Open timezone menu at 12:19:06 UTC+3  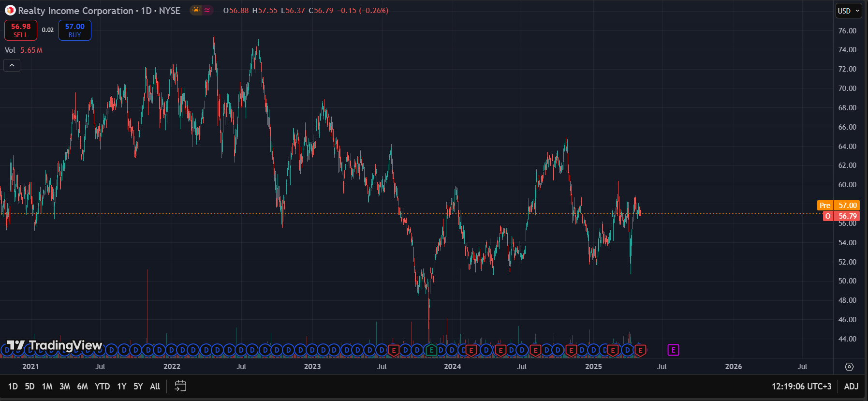click(801, 386)
